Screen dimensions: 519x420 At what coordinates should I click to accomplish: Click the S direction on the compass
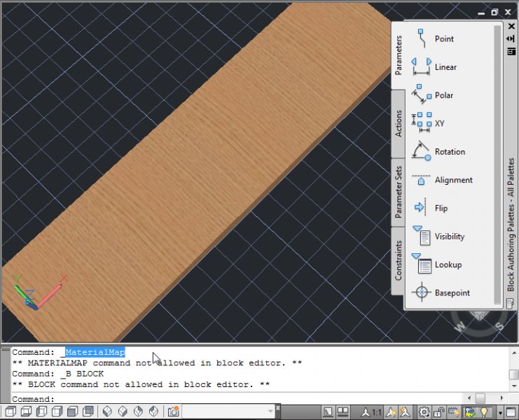coord(499,325)
